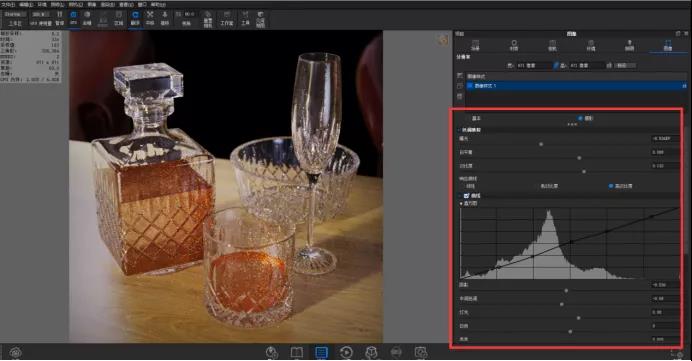Click the Screenshot icon in bottom toolbar
This screenshot has width=692, height=361.
[x=421, y=352]
